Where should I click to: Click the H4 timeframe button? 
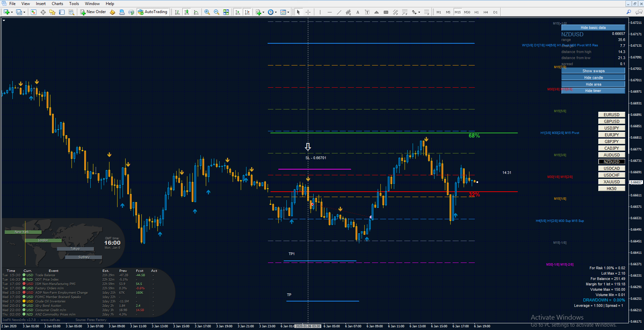coord(486,12)
